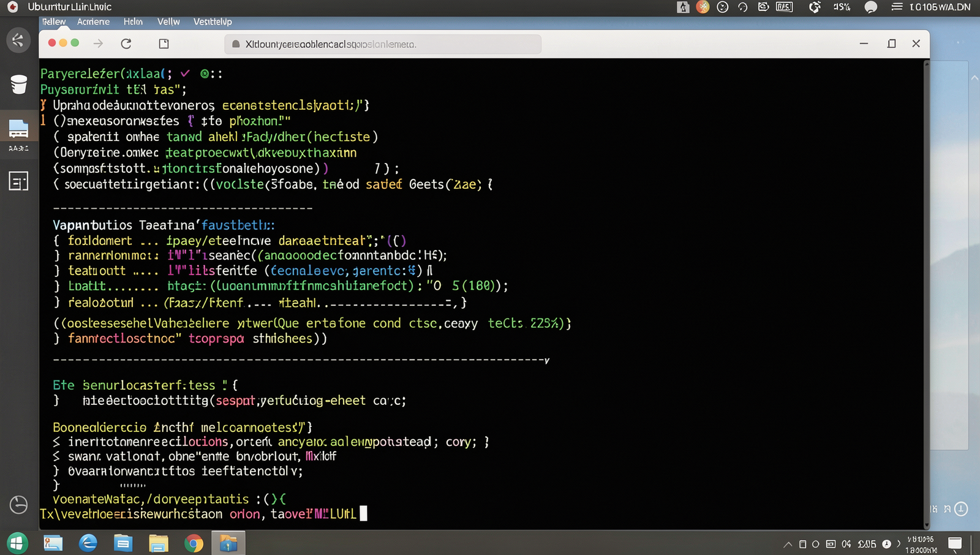The image size is (980, 555).
Task: Click the taskbar clock display
Action: (921, 544)
